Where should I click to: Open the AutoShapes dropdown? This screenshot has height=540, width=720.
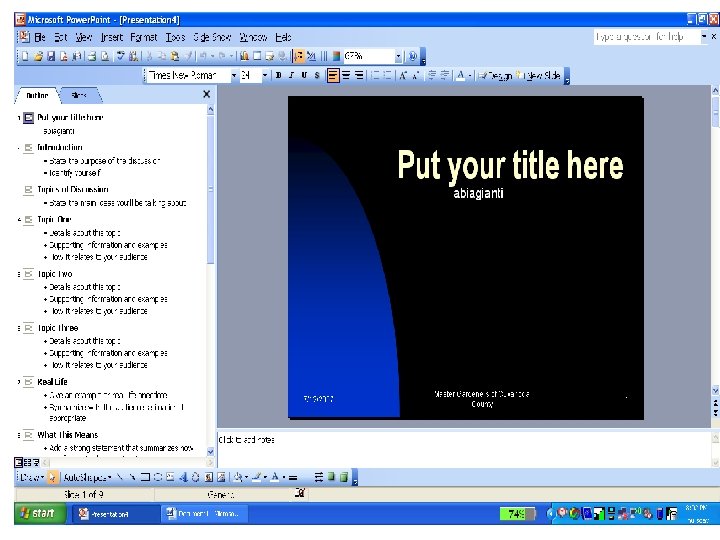87,477
